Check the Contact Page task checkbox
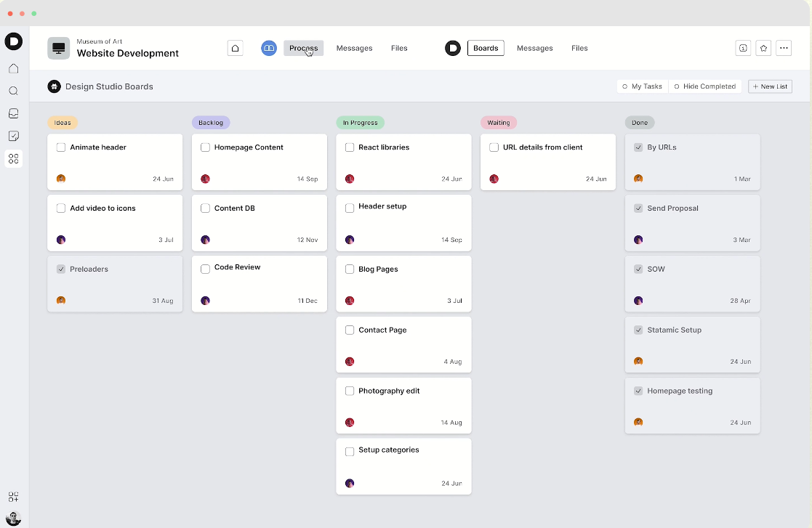This screenshot has height=528, width=812. coord(350,330)
